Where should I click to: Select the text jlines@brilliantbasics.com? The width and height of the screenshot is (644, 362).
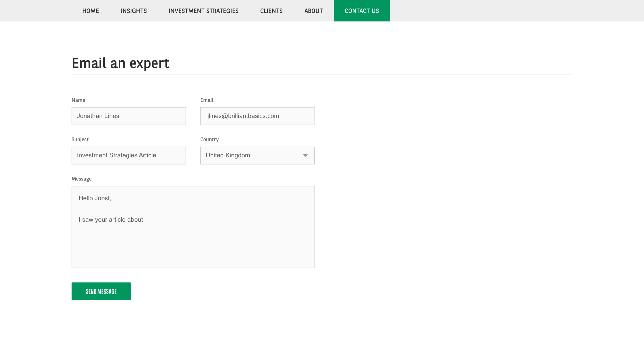point(243,116)
